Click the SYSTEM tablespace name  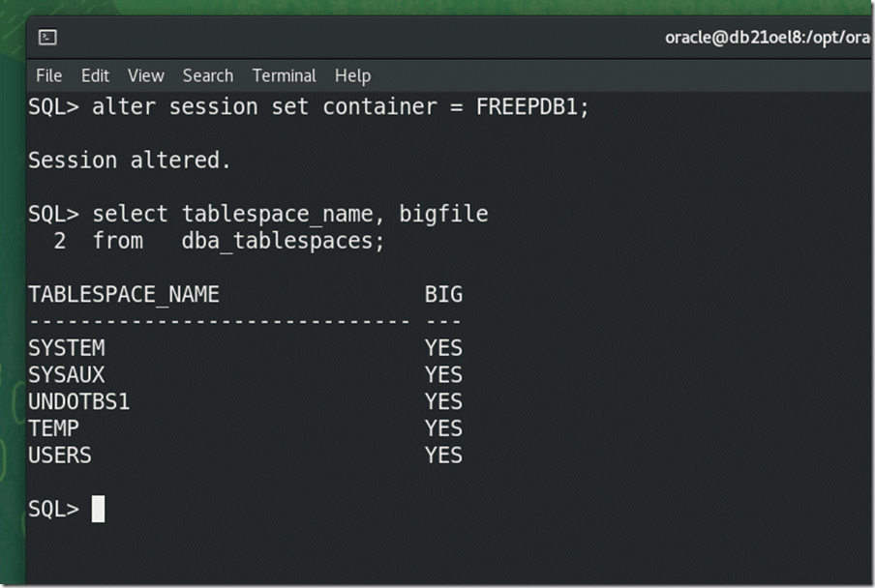click(67, 347)
